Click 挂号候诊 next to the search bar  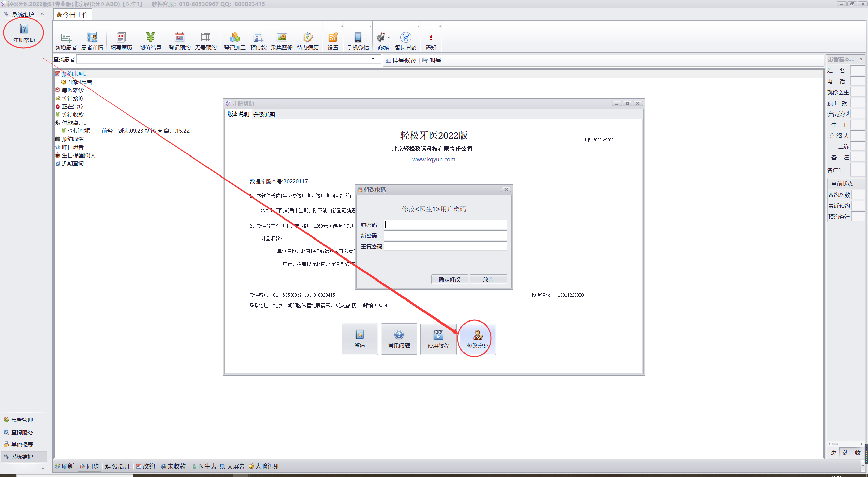coord(401,60)
